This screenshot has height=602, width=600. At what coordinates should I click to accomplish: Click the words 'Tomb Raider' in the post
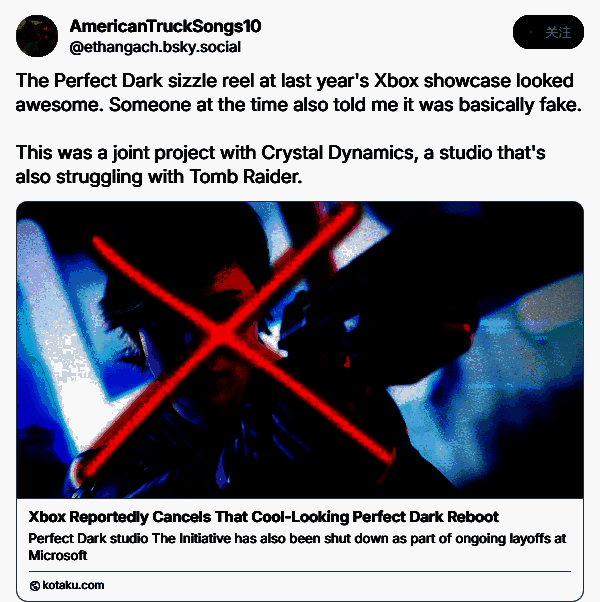(246, 177)
